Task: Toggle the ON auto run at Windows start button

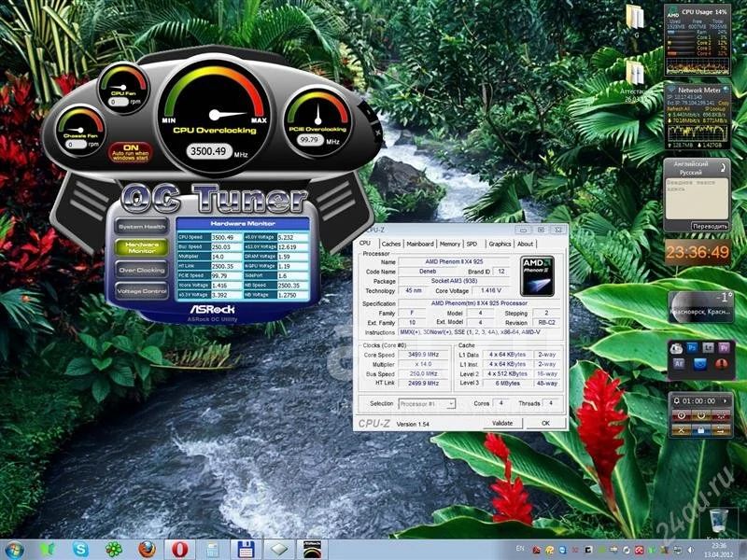Action: (131, 152)
